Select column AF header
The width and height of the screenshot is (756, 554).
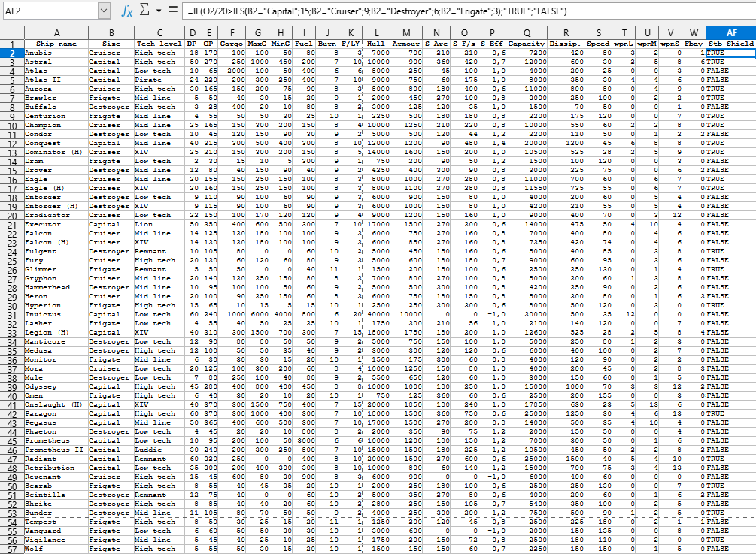[x=731, y=33]
